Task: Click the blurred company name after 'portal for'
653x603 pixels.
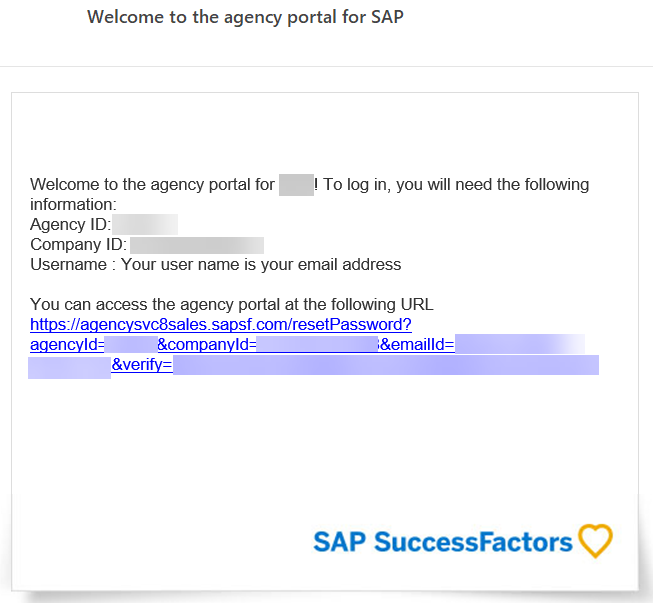Action: pyautogui.click(x=296, y=185)
